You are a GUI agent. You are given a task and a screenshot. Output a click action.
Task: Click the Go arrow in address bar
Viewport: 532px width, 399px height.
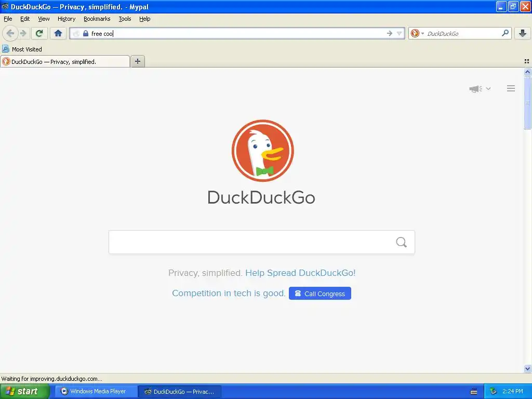tap(390, 33)
